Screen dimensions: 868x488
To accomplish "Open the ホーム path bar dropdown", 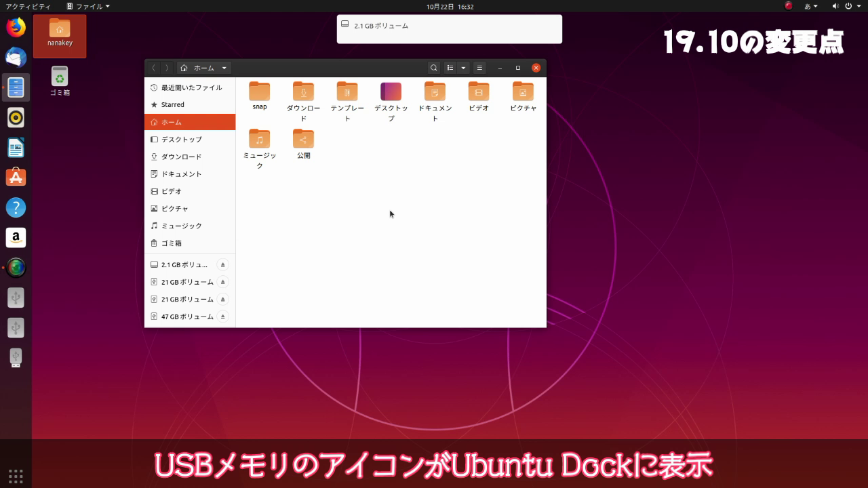I will (x=204, y=68).
